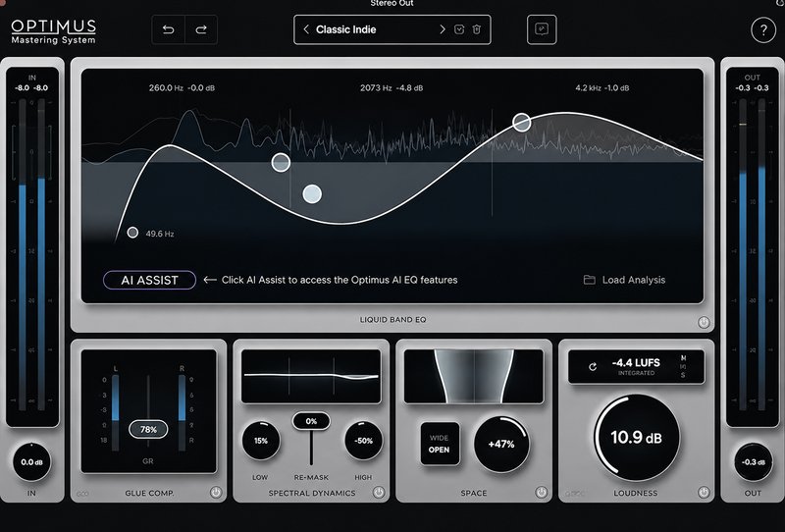
Task: Open the Classic Indie preset list
Action: [346, 29]
